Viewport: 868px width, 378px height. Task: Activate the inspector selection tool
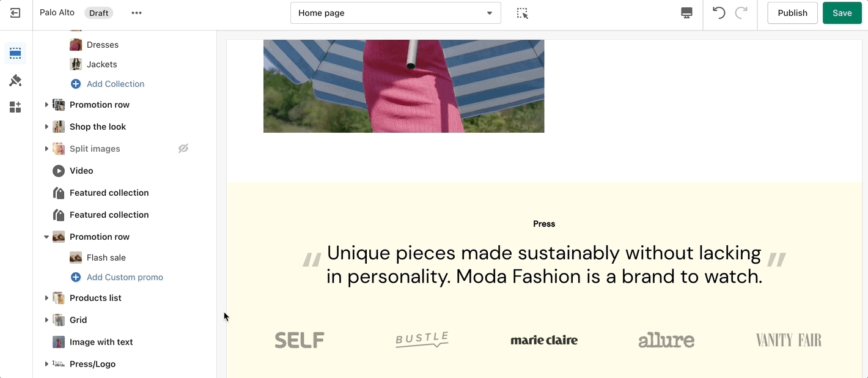click(x=522, y=13)
